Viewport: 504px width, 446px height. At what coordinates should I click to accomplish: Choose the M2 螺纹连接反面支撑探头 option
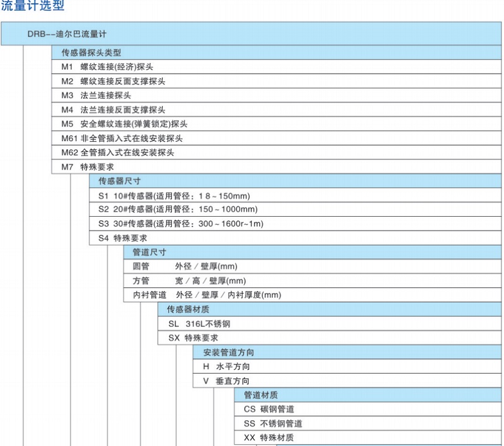113,81
